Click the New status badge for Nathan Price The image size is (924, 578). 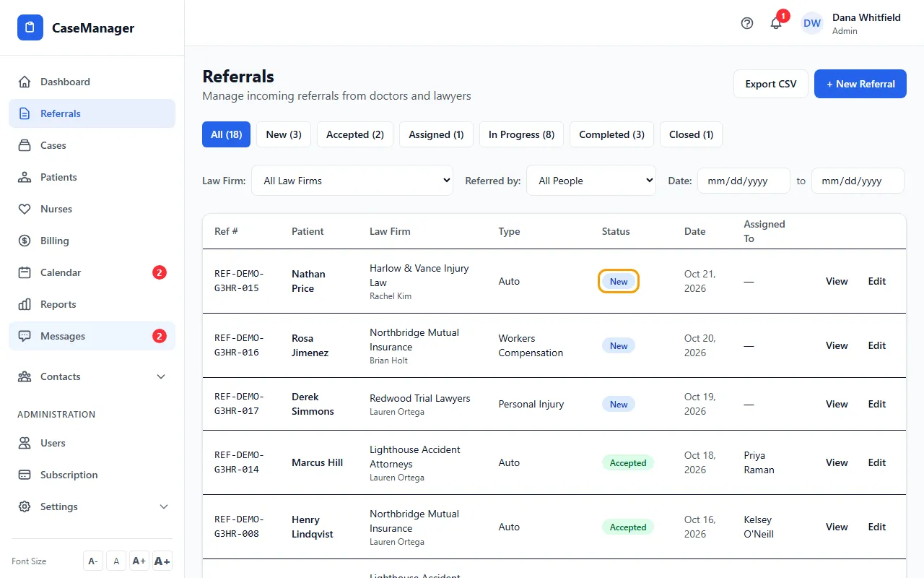(x=619, y=281)
